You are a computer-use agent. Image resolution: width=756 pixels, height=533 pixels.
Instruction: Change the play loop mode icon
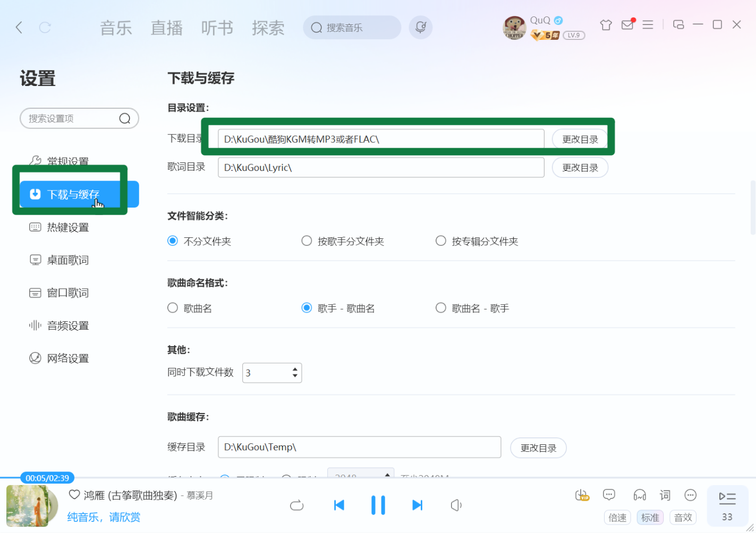297,505
